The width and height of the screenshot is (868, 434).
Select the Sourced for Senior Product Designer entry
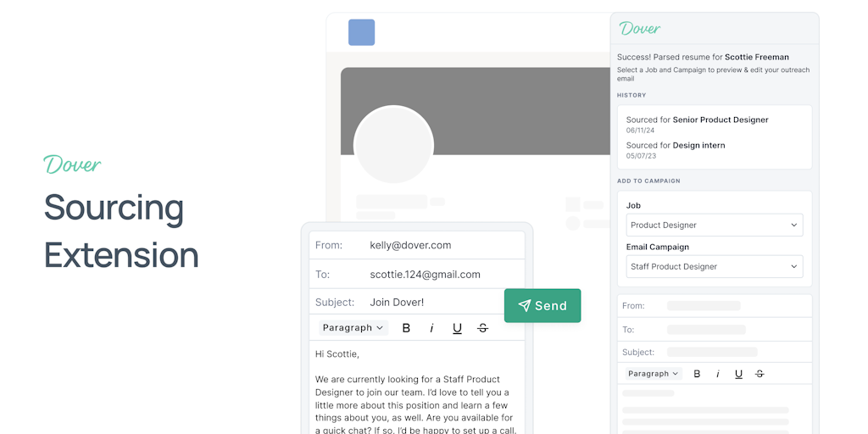click(x=697, y=125)
